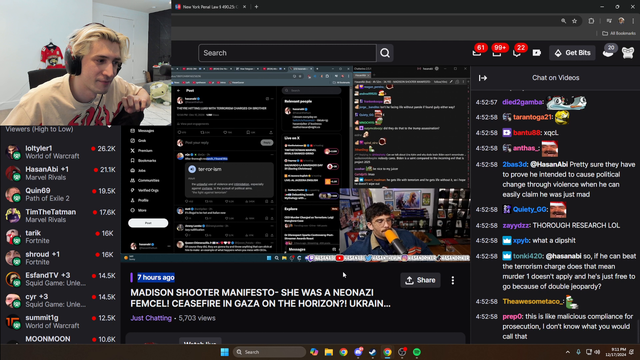Viewport: 640px width, 360px height.
Task: Open the three-dot video options menu
Action: point(453,280)
